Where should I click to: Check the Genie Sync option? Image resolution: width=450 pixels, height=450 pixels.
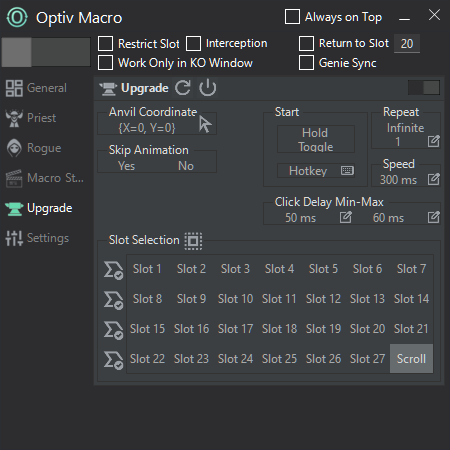tap(306, 63)
